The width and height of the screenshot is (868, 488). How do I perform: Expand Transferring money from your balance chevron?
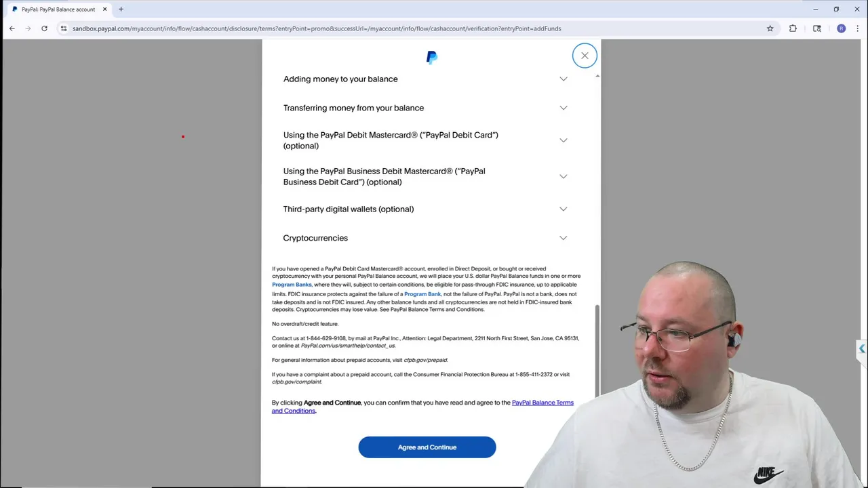[564, 108]
